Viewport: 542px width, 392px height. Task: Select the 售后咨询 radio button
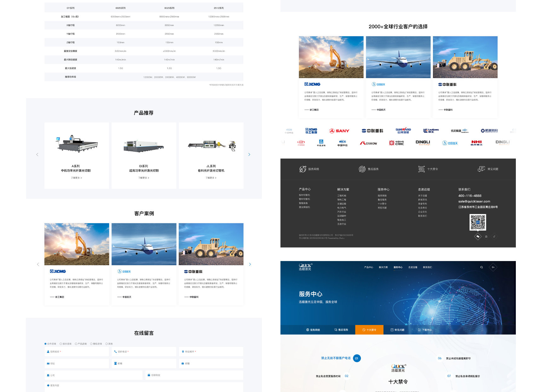pos(91,344)
